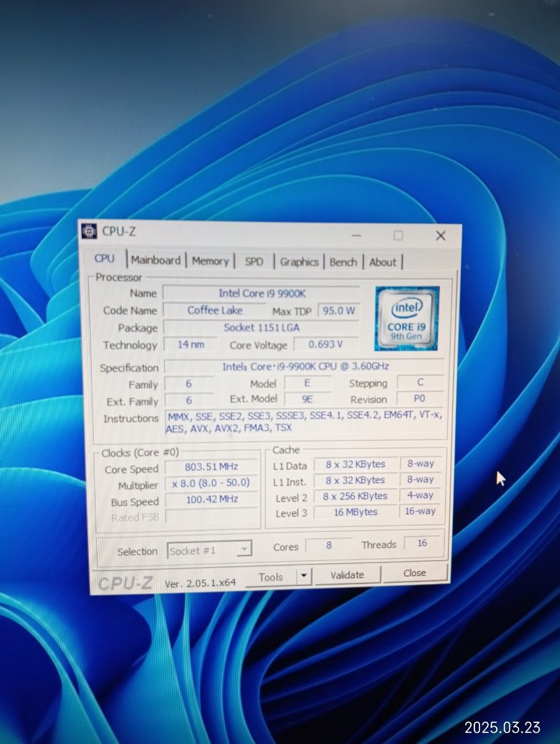Click the Specification field i9-9900K CPU @ 3.60GHz

click(x=304, y=366)
